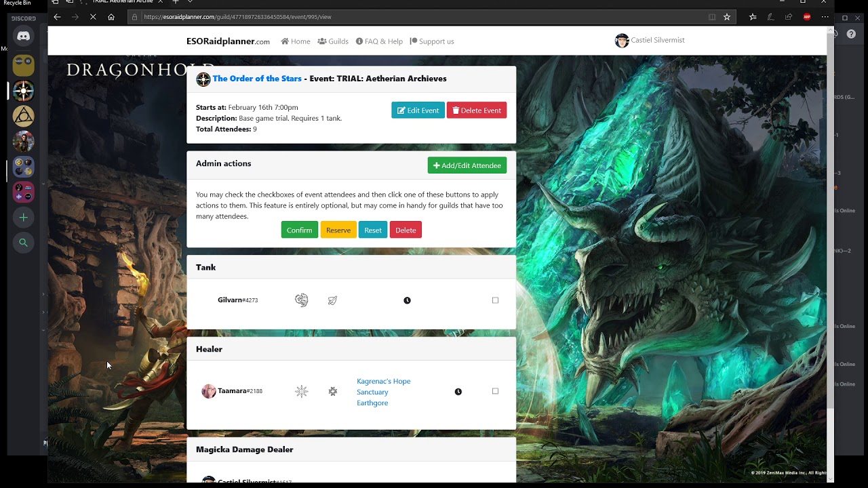The image size is (868, 488).
Task: Click Gilvarn's class icon
Action: (x=302, y=300)
